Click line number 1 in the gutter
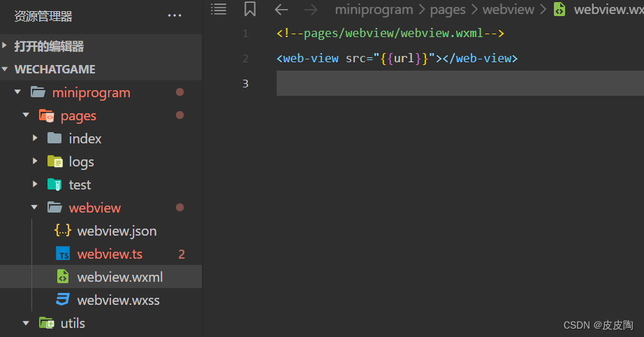The image size is (644, 337). (x=245, y=34)
